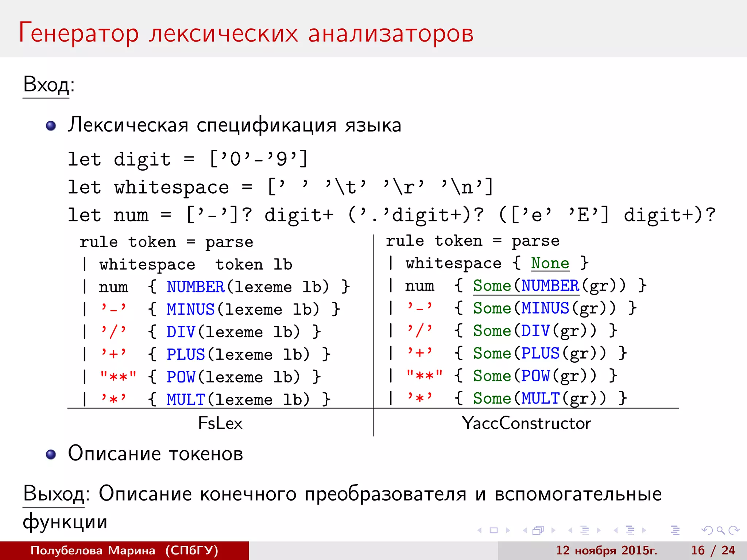Click the go-back circular arrow icon
This screenshot has height=560, width=747.
click(x=707, y=530)
